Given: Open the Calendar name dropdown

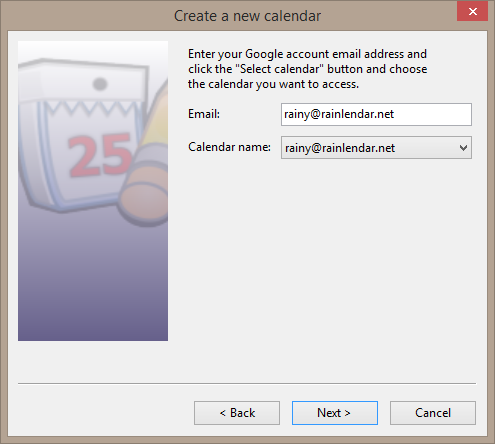Looking at the screenshot, I should tap(376, 147).
